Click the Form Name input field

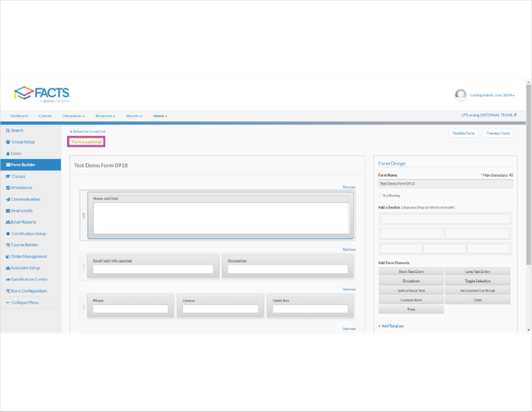pos(446,184)
